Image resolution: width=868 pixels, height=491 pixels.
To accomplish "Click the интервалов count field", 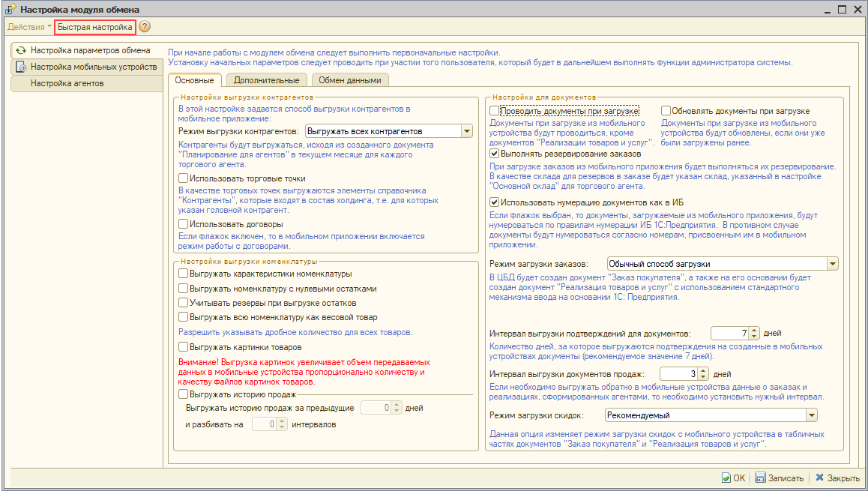I will tap(264, 424).
